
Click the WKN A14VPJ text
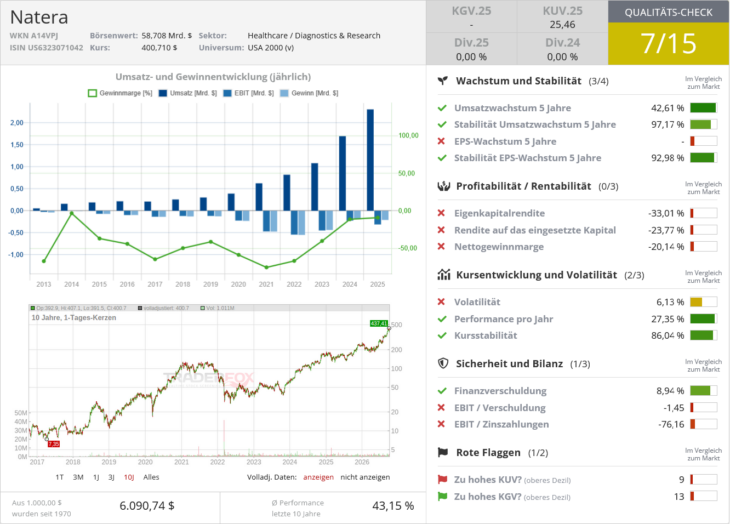tap(34, 35)
